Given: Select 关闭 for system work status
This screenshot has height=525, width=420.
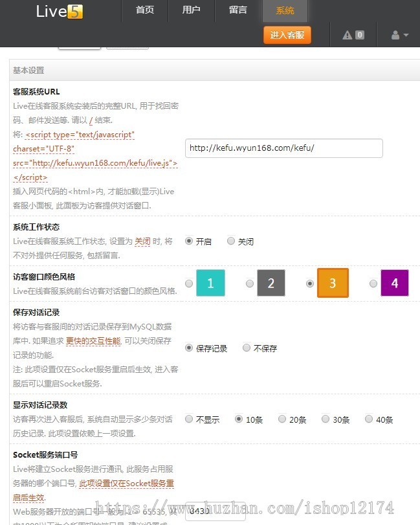Looking at the screenshot, I should point(231,241).
